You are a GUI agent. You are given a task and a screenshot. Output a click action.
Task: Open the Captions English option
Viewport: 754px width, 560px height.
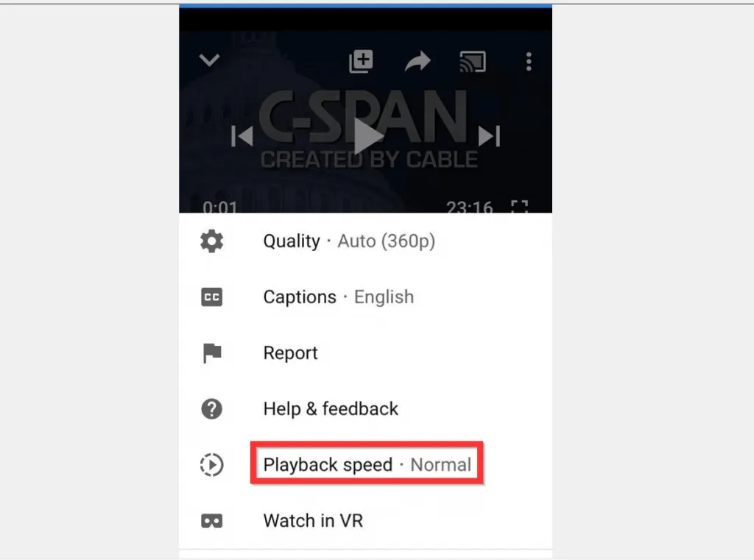(x=339, y=297)
